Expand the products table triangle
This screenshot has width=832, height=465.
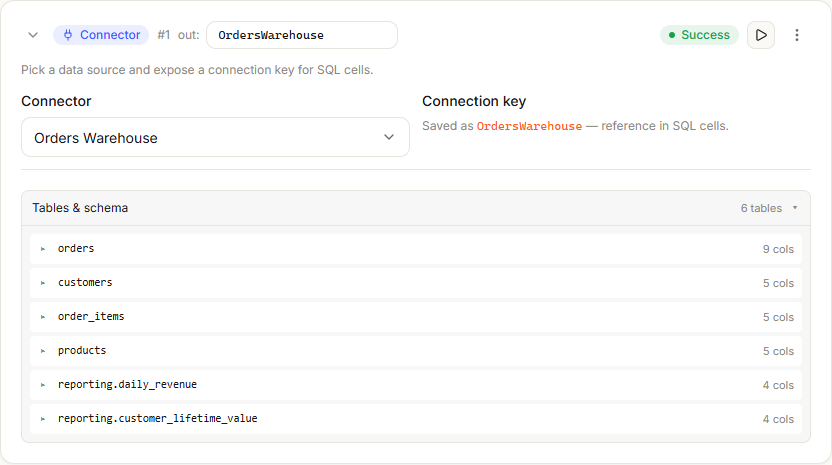point(43,351)
